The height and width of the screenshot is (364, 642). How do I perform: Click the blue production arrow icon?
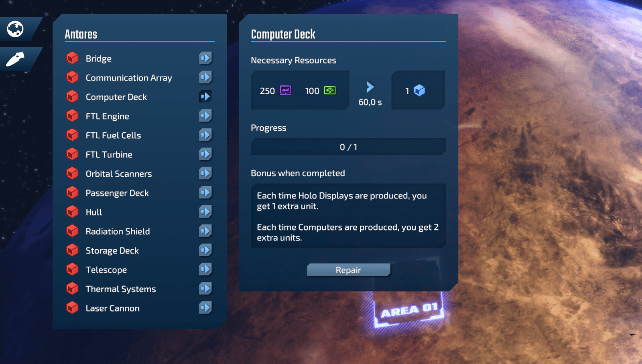[370, 87]
